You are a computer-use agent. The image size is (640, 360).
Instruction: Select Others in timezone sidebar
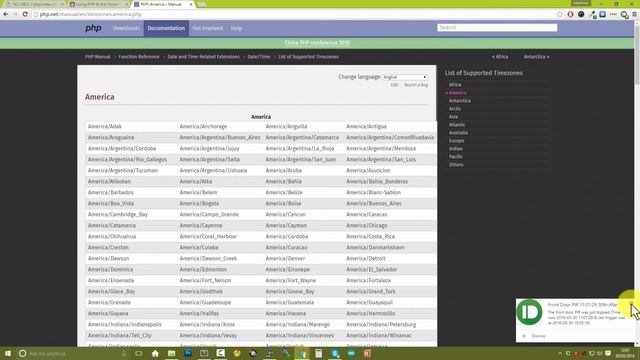tap(456, 164)
